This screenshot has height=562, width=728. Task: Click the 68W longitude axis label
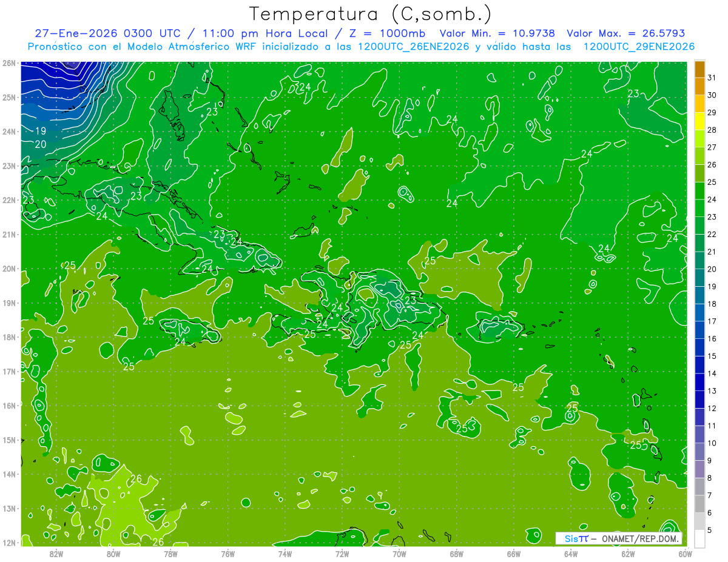point(457,553)
